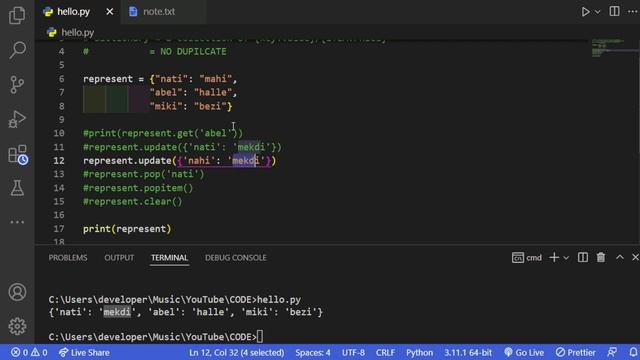Open errors and warnings status item
The image size is (640, 360).
(x=29, y=352)
